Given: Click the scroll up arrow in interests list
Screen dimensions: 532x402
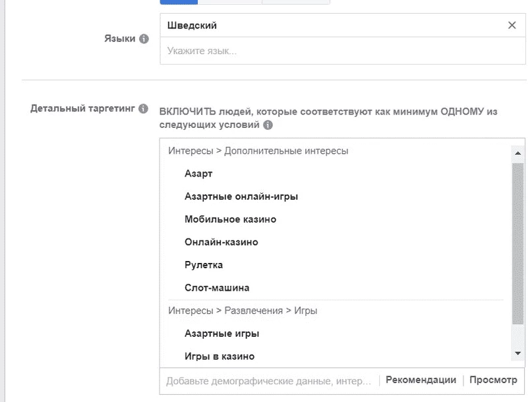Looking at the screenshot, I should 517,153.
